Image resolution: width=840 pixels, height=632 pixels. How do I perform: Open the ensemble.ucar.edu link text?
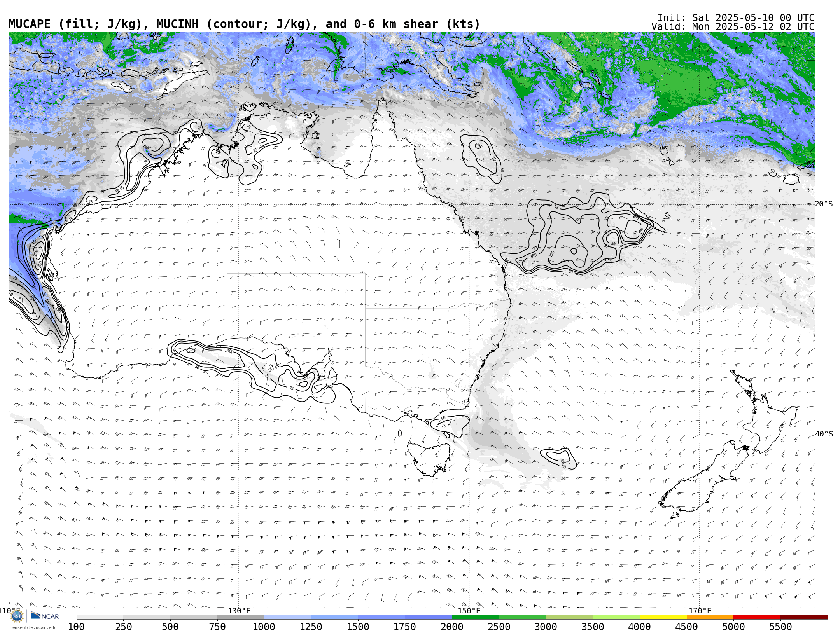click(x=34, y=627)
